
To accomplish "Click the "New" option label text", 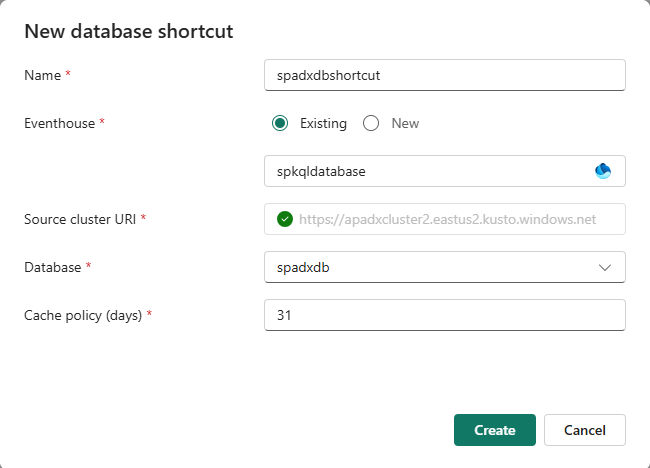I will pyautogui.click(x=405, y=124).
